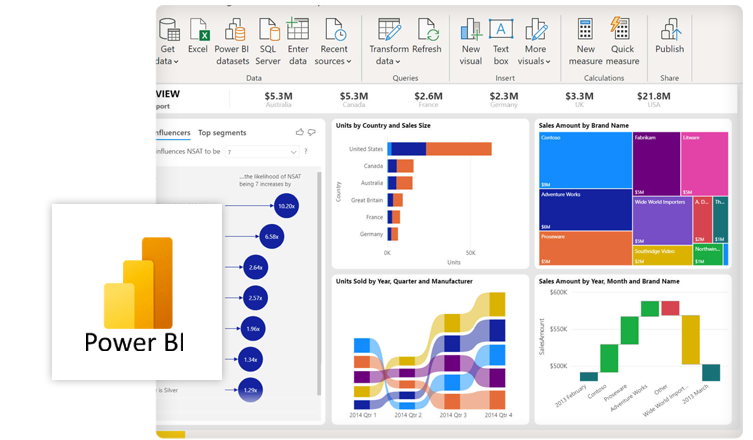Launch Transform data editor
Viewport: 753px width, 440px height.
(x=389, y=42)
